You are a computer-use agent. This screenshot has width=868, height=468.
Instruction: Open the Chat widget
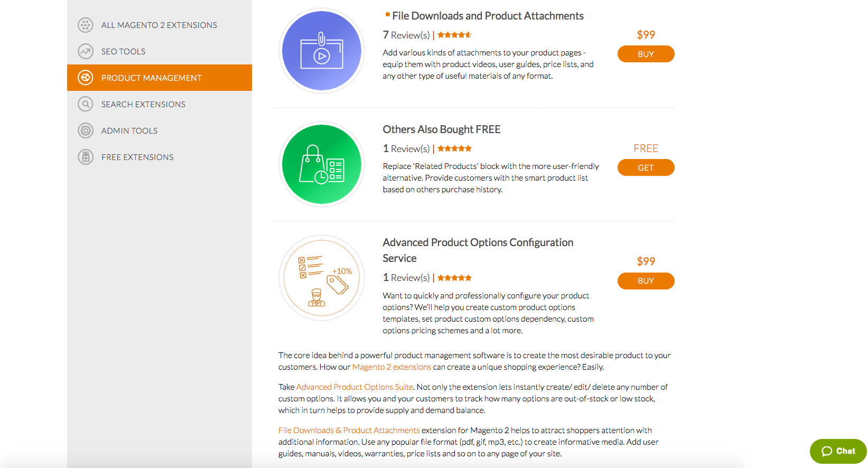click(x=838, y=451)
